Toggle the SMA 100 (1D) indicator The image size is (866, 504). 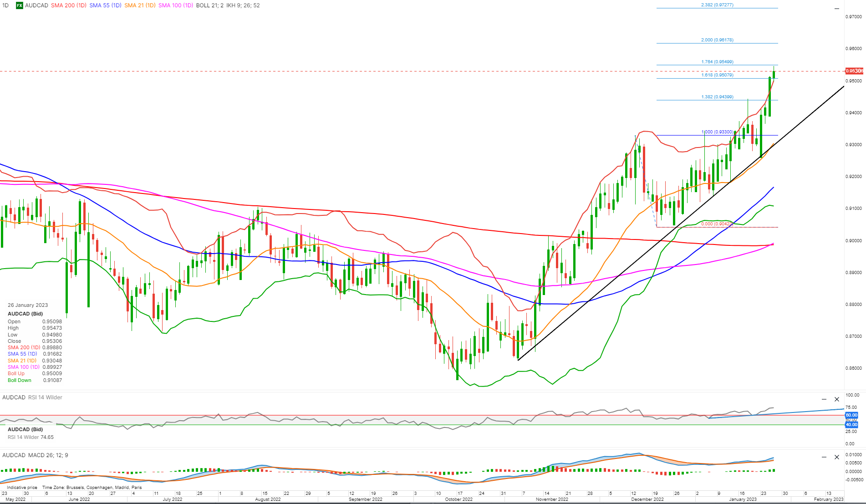point(175,5)
